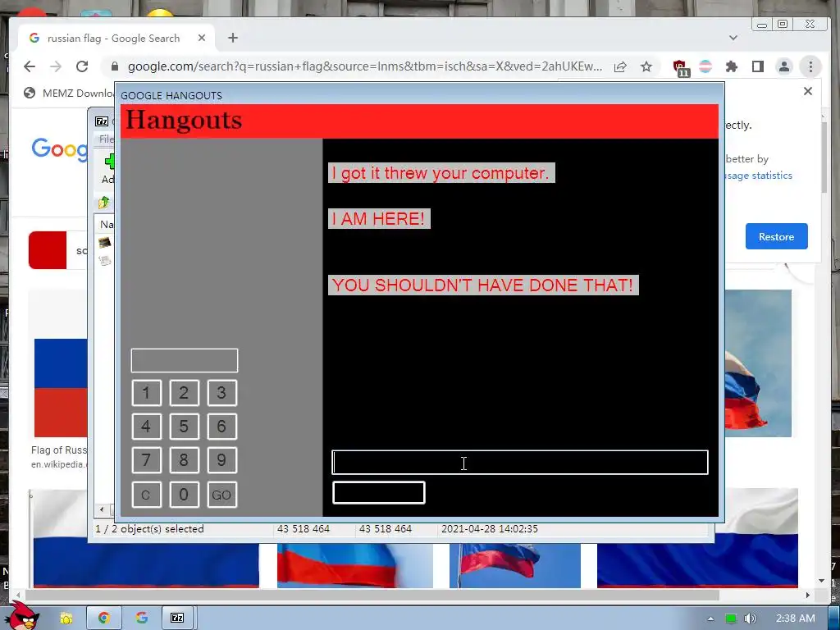
Task: Click keypad button 0 in Hangouts window
Action: tap(184, 495)
